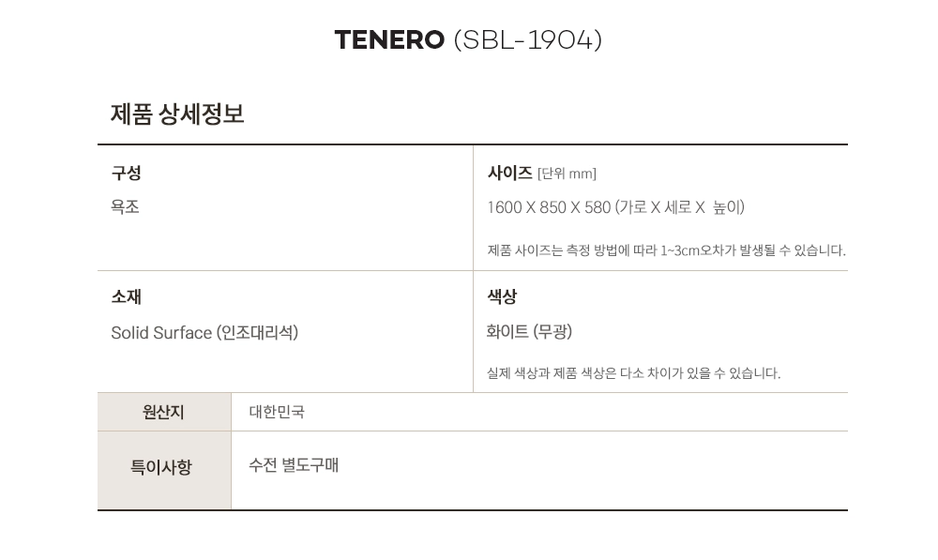Click the 원산지 header cell
938x560 pixels.
pyautogui.click(x=163, y=412)
